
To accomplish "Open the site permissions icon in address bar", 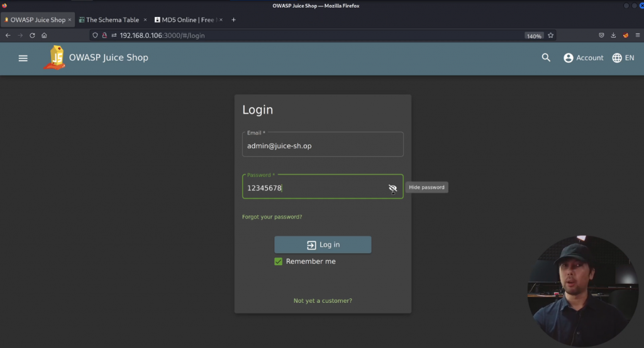I will (x=114, y=36).
